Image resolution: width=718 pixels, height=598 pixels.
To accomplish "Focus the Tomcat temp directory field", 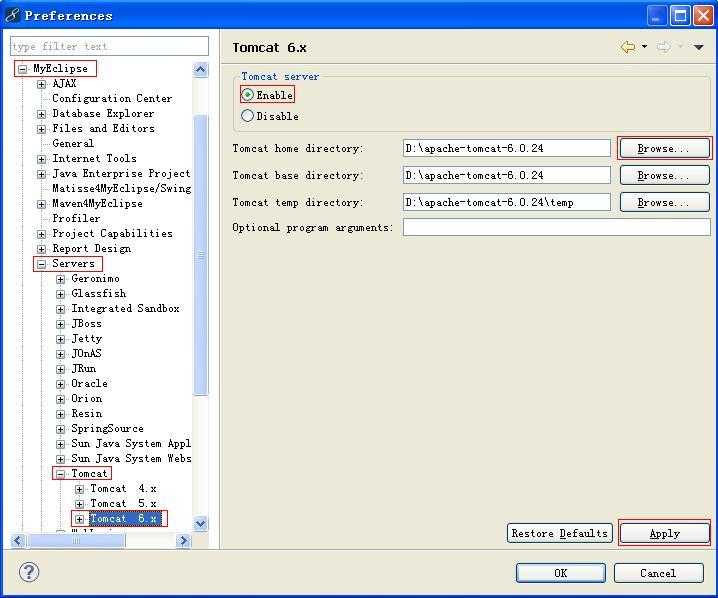I will tap(506, 202).
